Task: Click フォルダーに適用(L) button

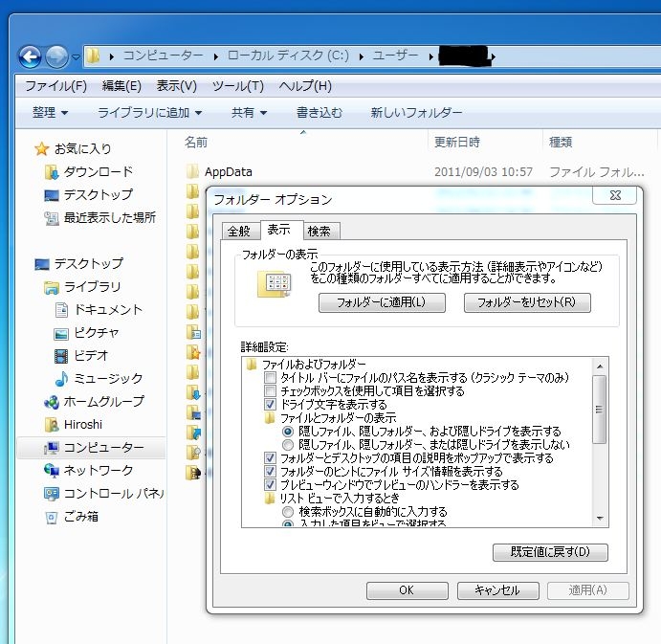Action: click(x=382, y=302)
